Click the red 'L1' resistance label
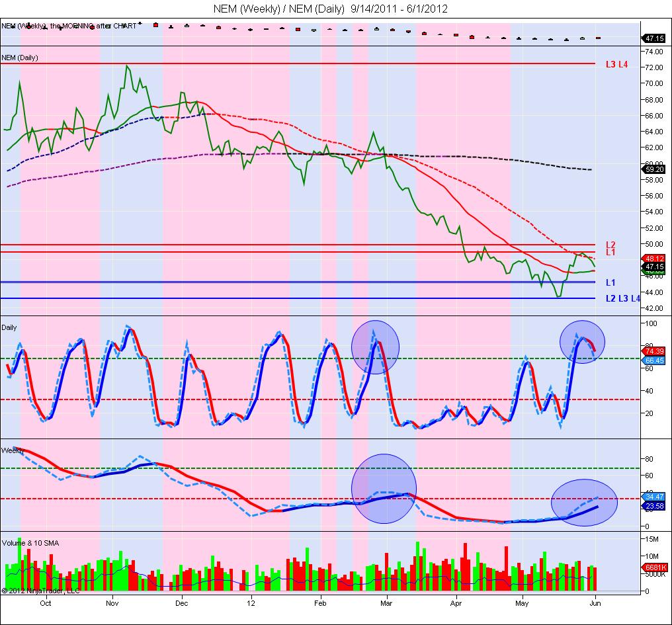The image size is (672, 625). (610, 253)
